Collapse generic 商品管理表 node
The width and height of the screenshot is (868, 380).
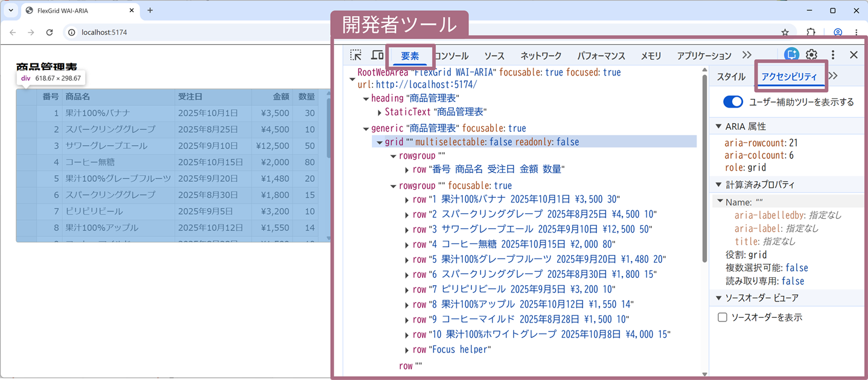click(x=365, y=129)
